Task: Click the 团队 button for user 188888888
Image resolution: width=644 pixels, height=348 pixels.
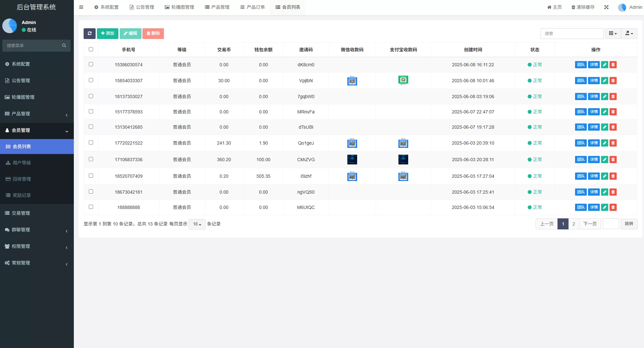Action: (x=581, y=207)
